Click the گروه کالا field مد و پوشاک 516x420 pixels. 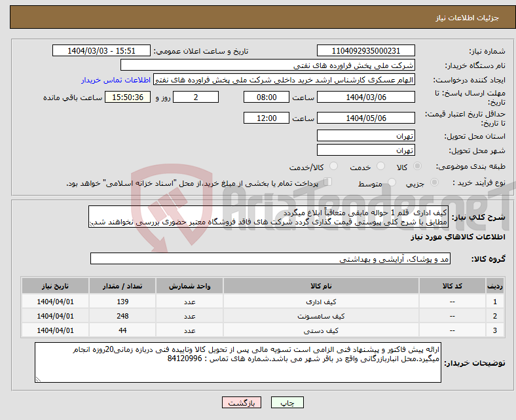[x=270, y=258]
